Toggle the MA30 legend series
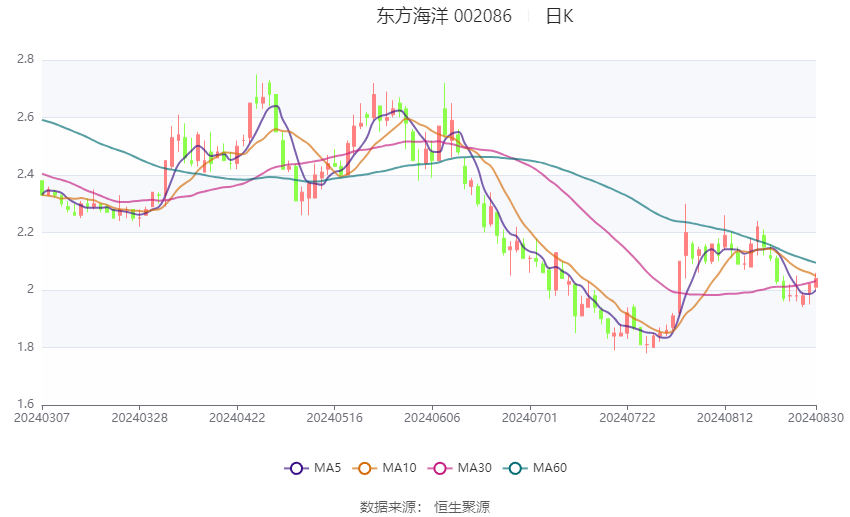The width and height of the screenshot is (850, 517). [460, 468]
